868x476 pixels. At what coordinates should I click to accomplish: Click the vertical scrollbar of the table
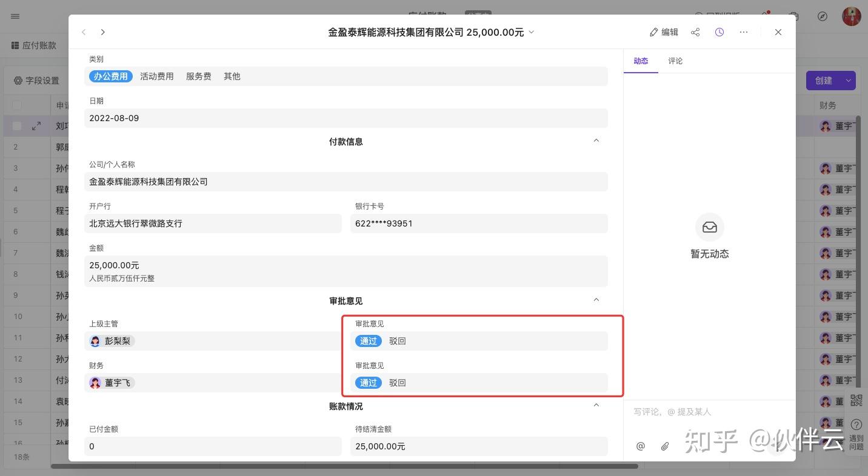pos(858,251)
